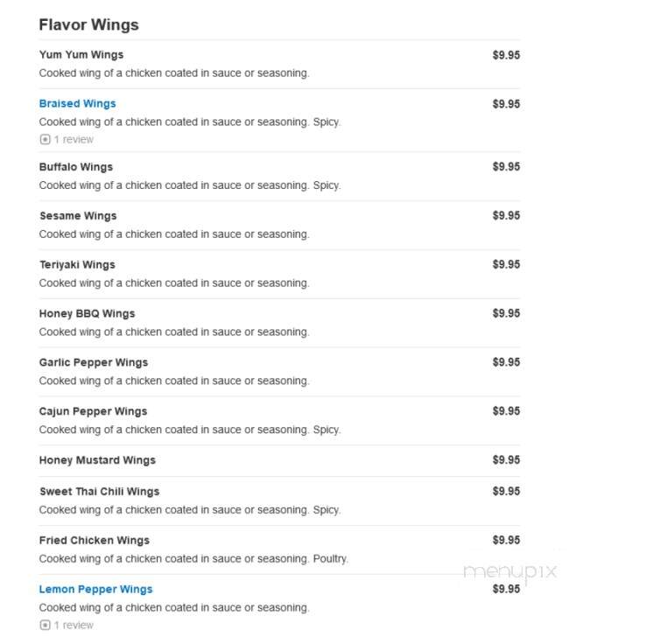This screenshot has height=644, width=667.
Task: Select Garlic Pepper Wings item name
Action: point(94,363)
